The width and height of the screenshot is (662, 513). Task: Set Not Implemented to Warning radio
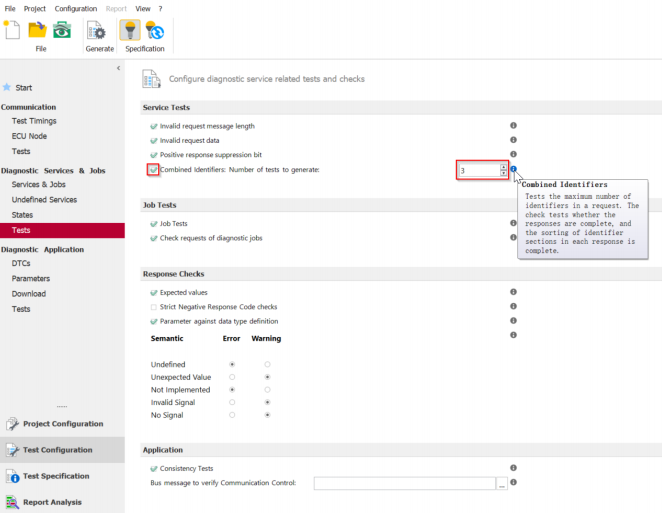267,390
